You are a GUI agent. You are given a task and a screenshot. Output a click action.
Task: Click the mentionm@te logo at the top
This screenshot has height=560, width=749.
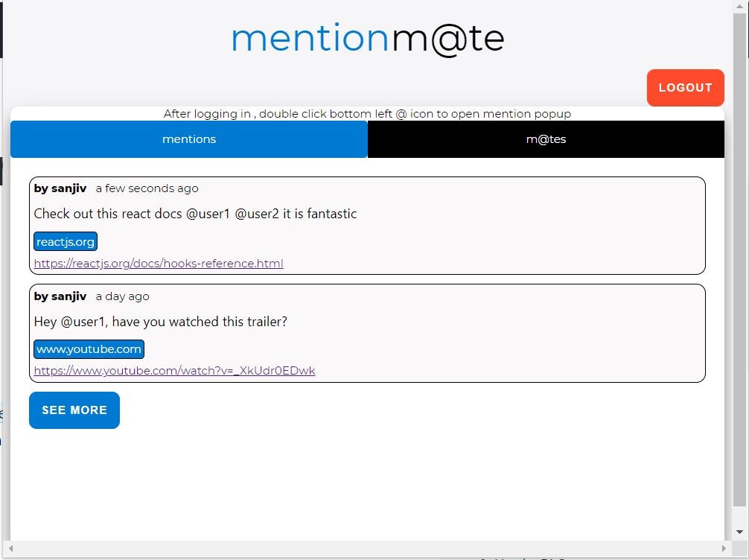click(x=367, y=37)
